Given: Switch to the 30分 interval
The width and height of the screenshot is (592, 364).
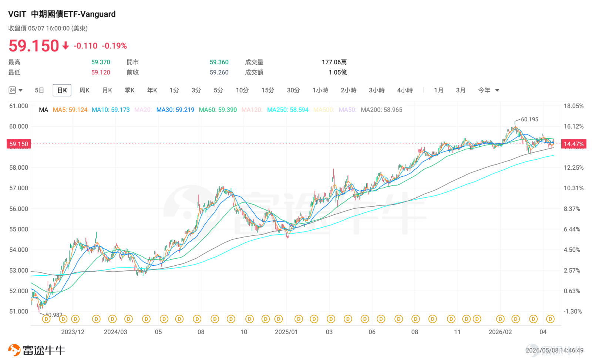Looking at the screenshot, I should pyautogui.click(x=293, y=90).
